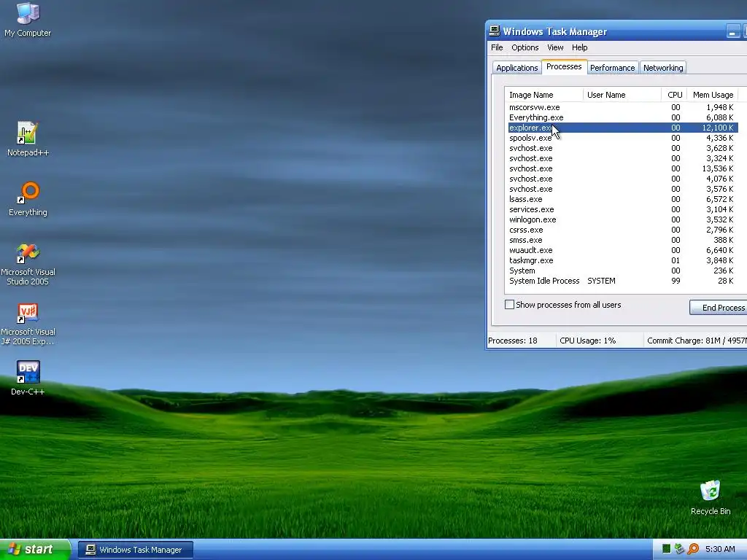Select the wuauclt.exe process
The image size is (747, 560).
(622, 251)
